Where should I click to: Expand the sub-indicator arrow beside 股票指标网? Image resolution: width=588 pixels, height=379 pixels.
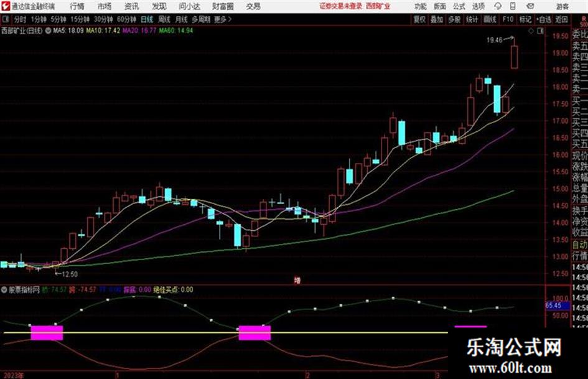4,289
